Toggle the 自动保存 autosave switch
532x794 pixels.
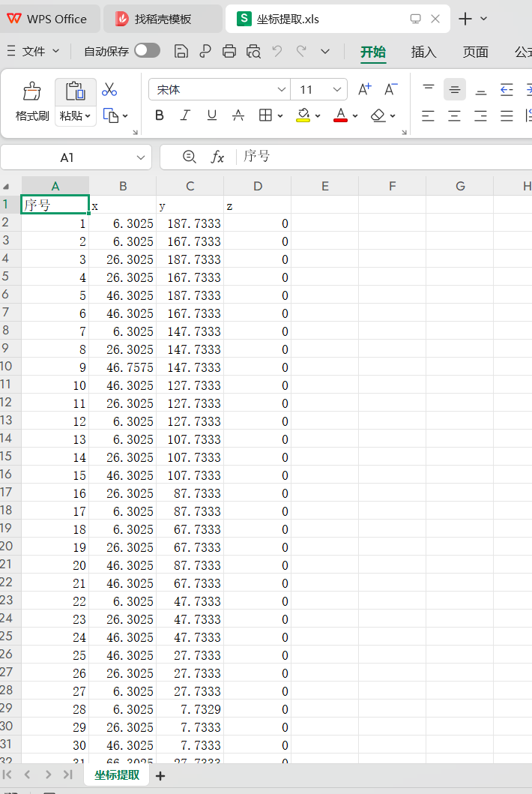147,51
